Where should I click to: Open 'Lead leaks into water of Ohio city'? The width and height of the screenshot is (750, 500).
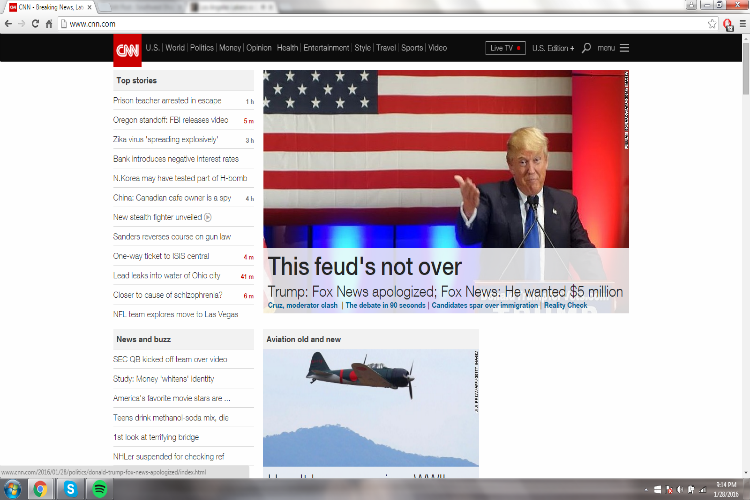click(x=166, y=276)
